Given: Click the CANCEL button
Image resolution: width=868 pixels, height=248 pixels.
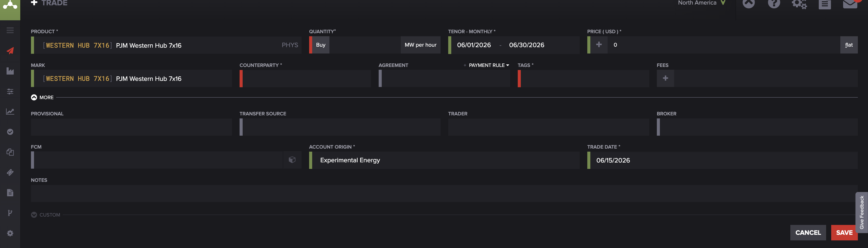Looking at the screenshot, I should [808, 233].
